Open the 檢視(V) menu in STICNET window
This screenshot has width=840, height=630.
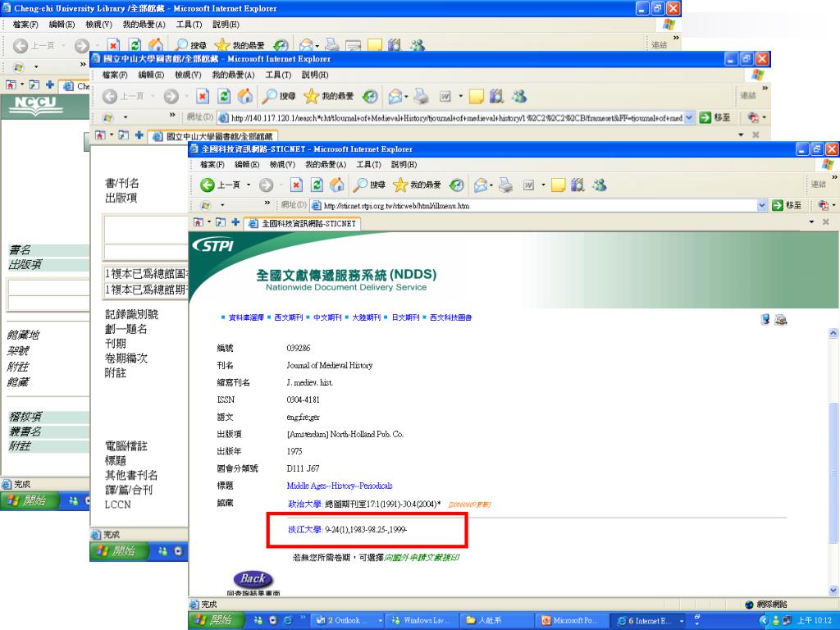[282, 164]
